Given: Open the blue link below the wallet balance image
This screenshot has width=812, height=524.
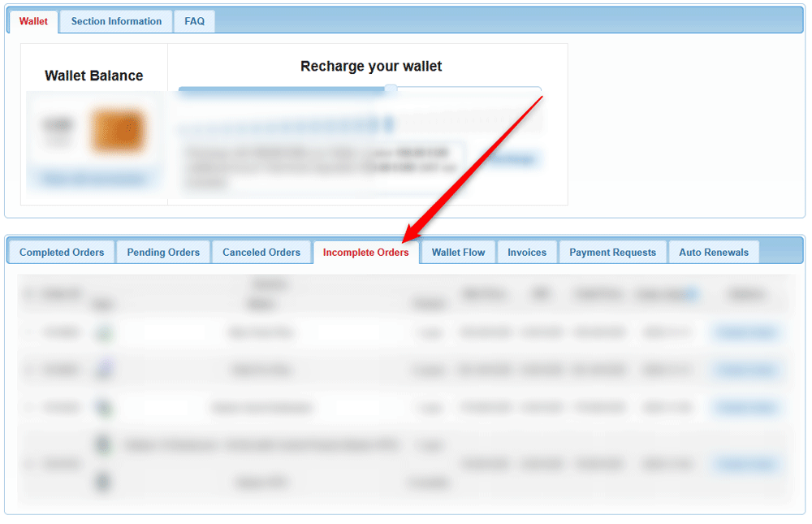Looking at the screenshot, I should (x=94, y=178).
